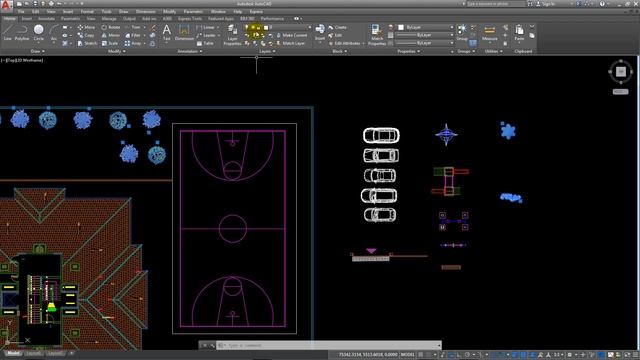
Task: Click Match Layer button
Action: [291, 43]
